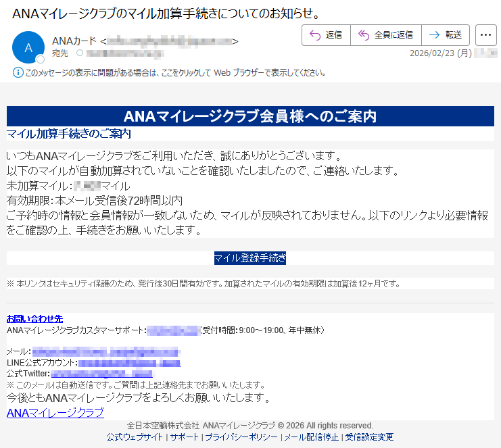Click the info icon beside display problem message
The image size is (501, 448).
coord(18,72)
